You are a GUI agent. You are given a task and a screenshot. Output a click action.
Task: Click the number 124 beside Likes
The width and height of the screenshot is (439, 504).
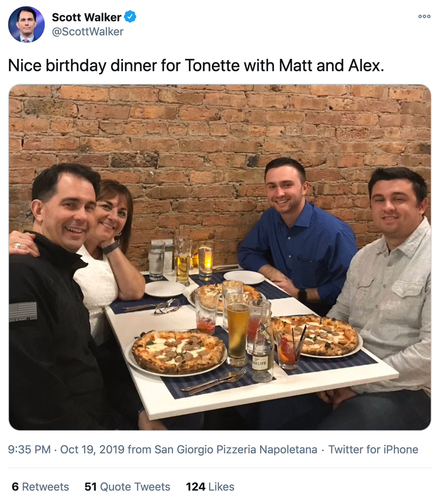click(x=196, y=487)
